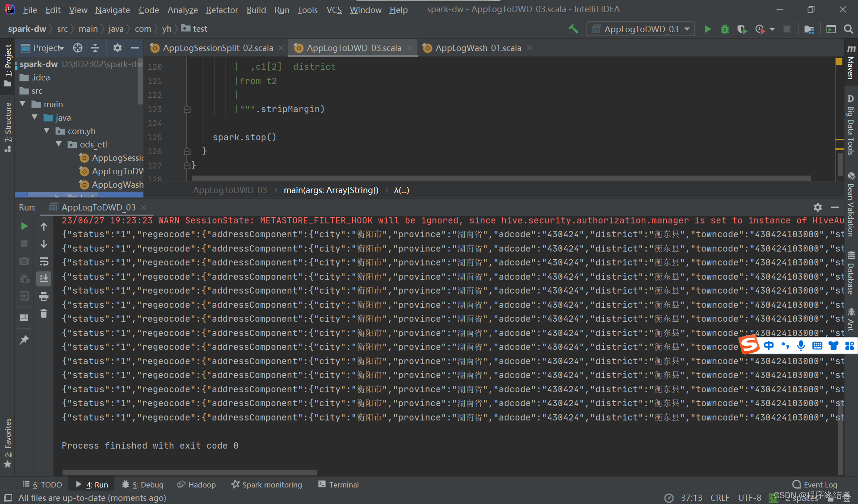This screenshot has width=858, height=504.
Task: Print the console output icon
Action: 44,296
